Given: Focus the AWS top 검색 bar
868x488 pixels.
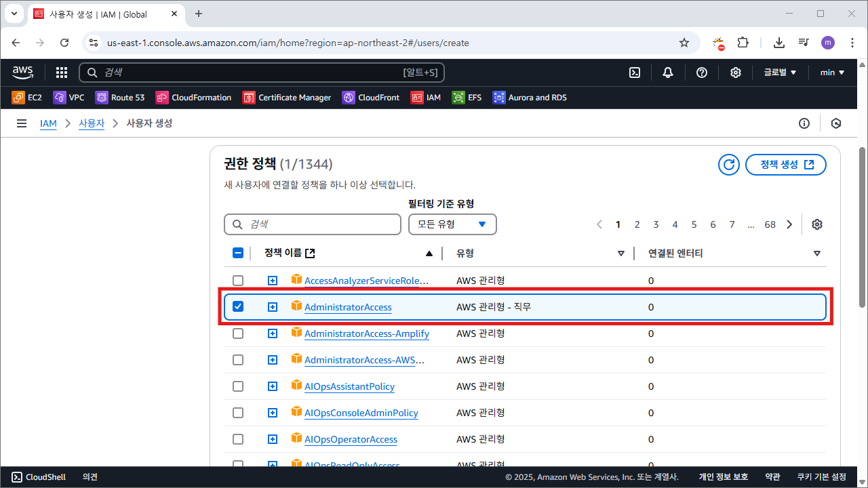Looking at the screenshot, I should (262, 73).
